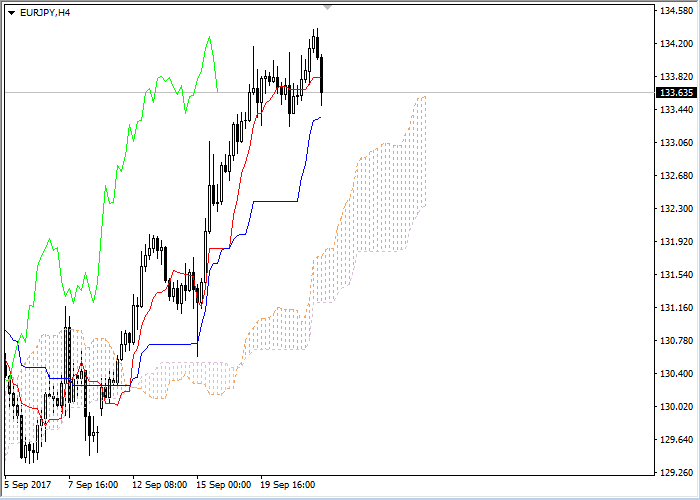Screen dimensions: 700x500
Task: Click the 130.020 price scale label
Action: click(676, 407)
